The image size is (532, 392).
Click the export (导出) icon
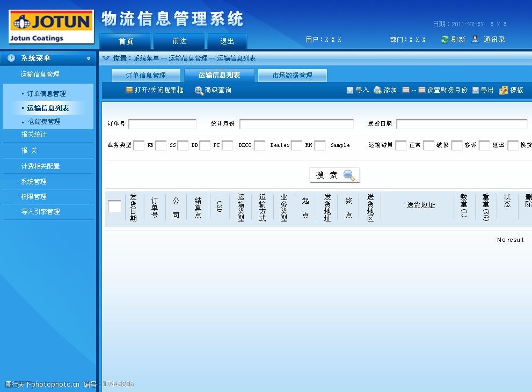(476, 91)
